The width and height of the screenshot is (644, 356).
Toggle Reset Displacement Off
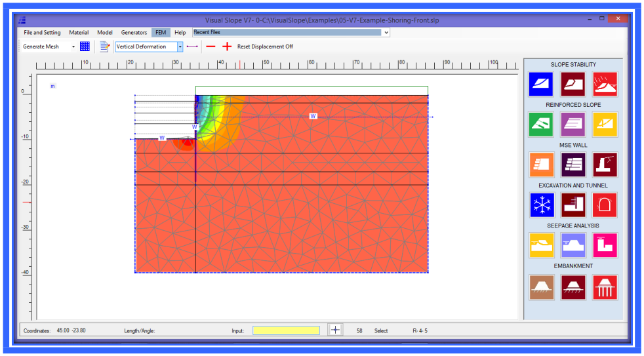pos(265,47)
